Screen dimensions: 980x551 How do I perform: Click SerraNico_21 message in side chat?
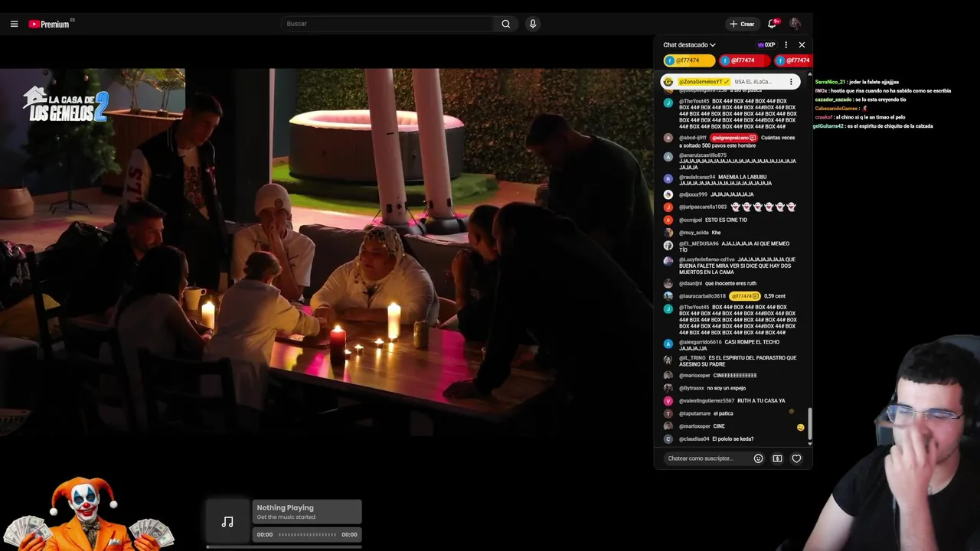point(857,82)
